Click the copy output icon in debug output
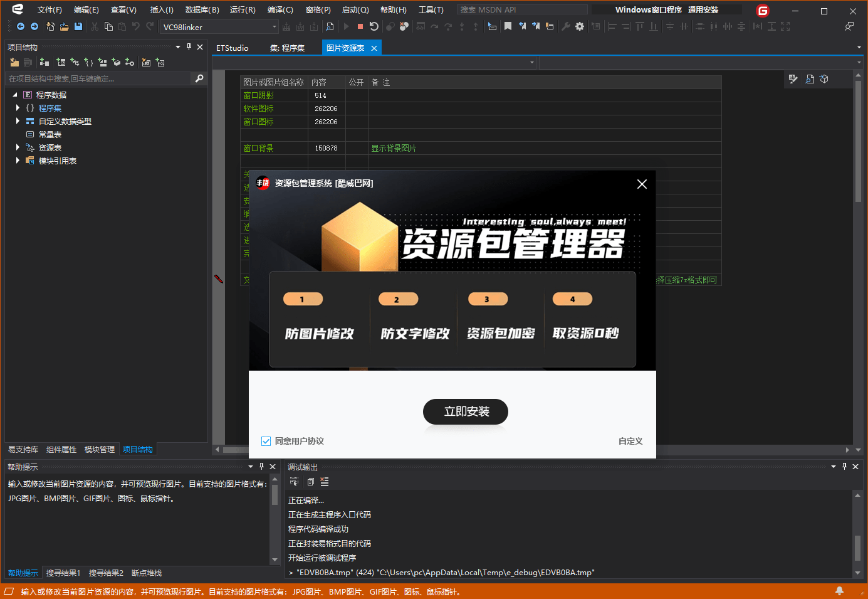868x599 pixels. [x=310, y=482]
